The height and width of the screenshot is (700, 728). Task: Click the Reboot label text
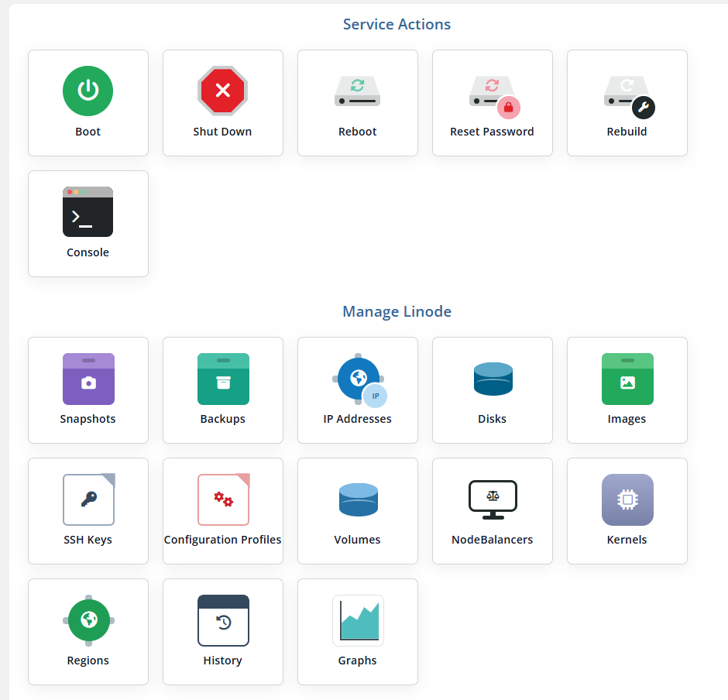tap(358, 132)
